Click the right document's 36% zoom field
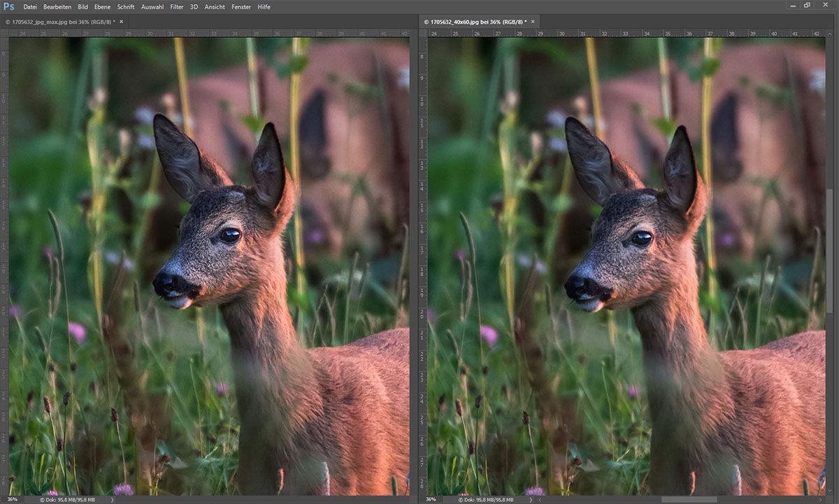839x504 pixels. pyautogui.click(x=431, y=500)
